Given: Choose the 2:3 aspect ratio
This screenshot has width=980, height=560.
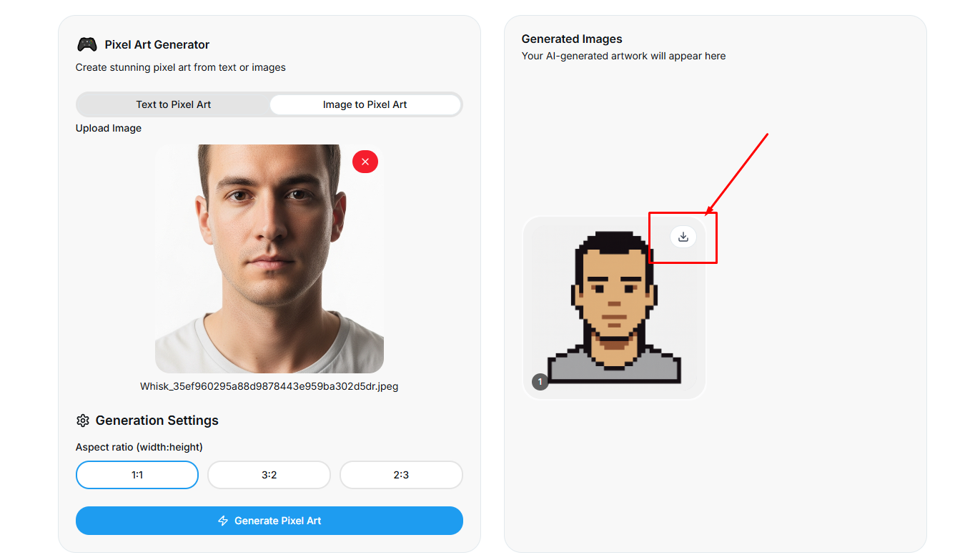Looking at the screenshot, I should click(401, 475).
